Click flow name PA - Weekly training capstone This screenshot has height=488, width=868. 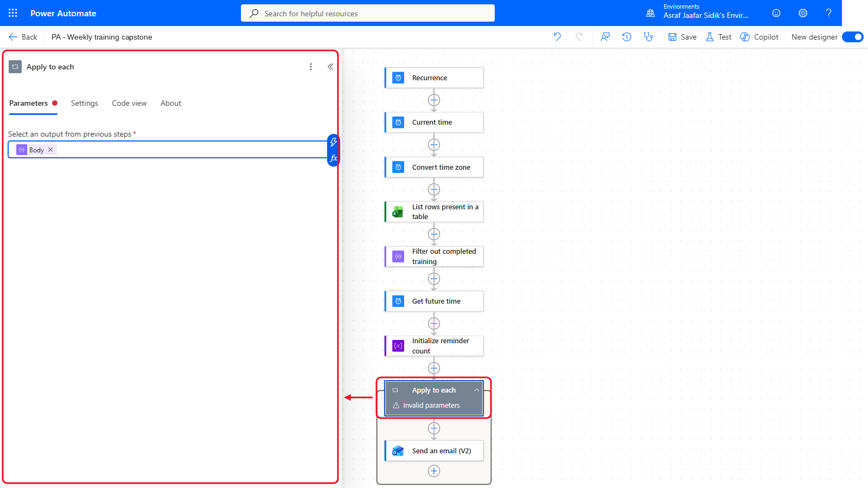(x=102, y=37)
